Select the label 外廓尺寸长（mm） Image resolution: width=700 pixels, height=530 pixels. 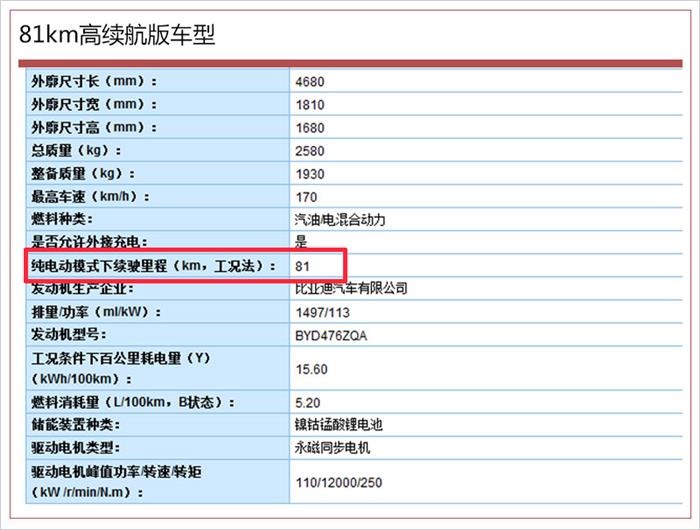[x=94, y=81]
